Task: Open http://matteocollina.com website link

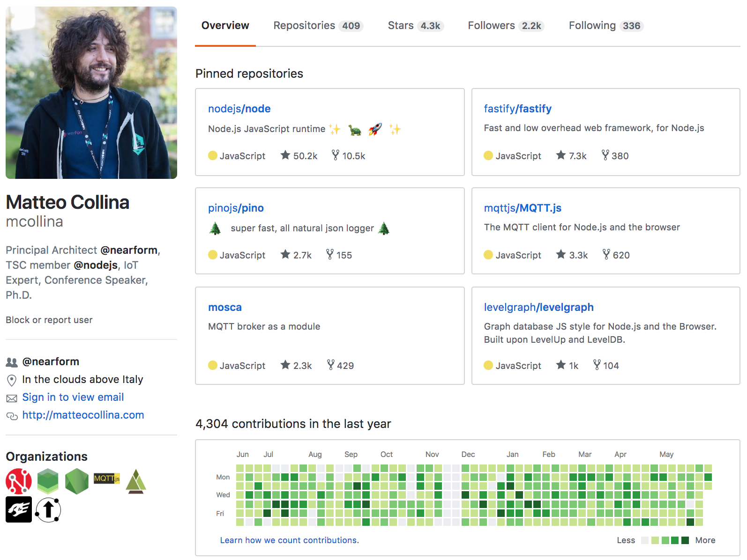Action: click(x=83, y=415)
